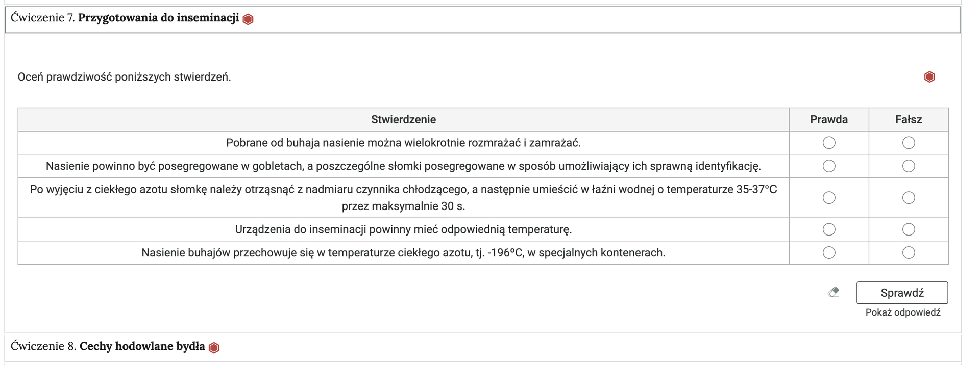The width and height of the screenshot is (980, 365).
Task: Click the red hexagon icon above the answers table
Action: 929,76
